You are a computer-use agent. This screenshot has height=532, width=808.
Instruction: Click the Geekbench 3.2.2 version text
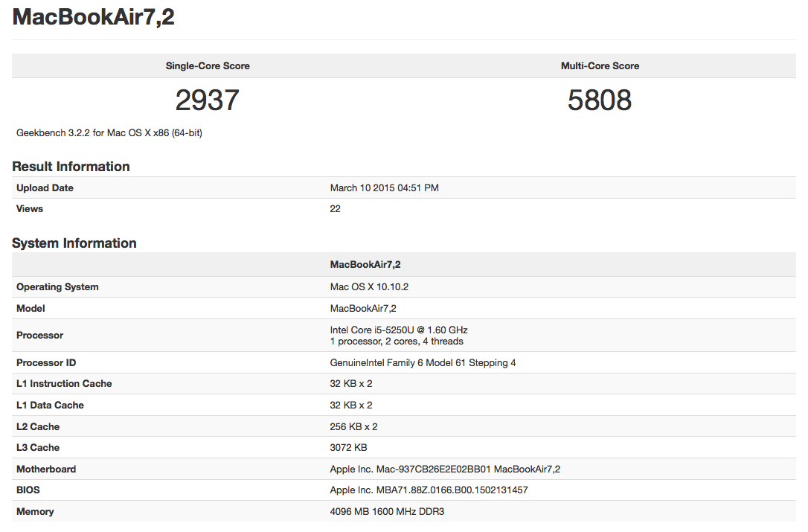(x=109, y=133)
